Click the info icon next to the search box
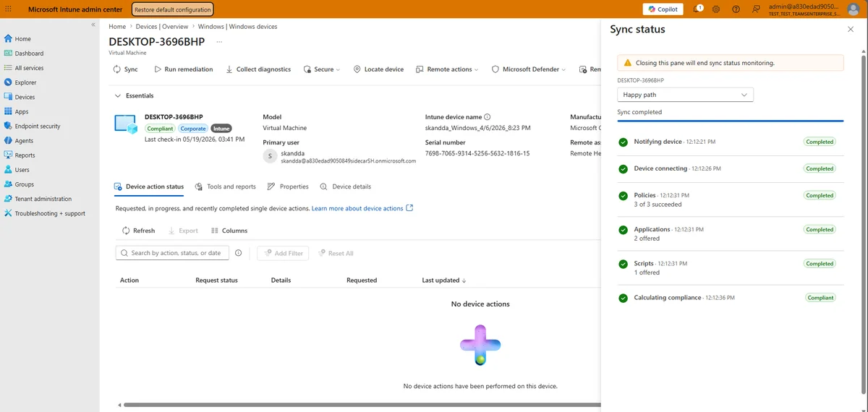 (238, 253)
